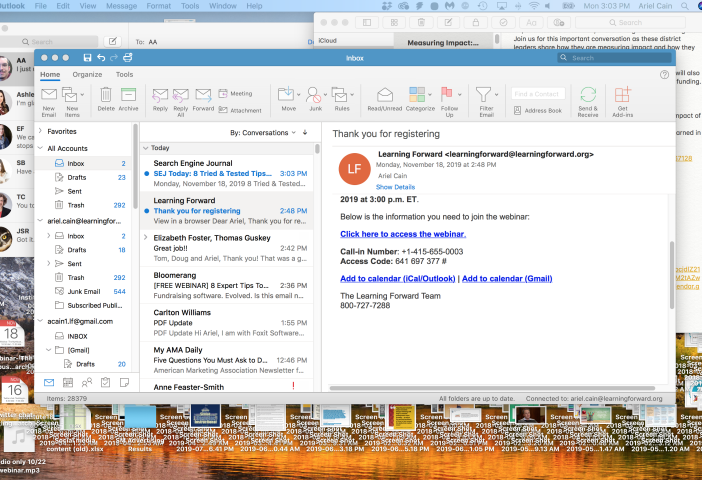The image size is (702, 480).
Task: Click Add to calendar (Gmail) link
Action: tap(507, 278)
